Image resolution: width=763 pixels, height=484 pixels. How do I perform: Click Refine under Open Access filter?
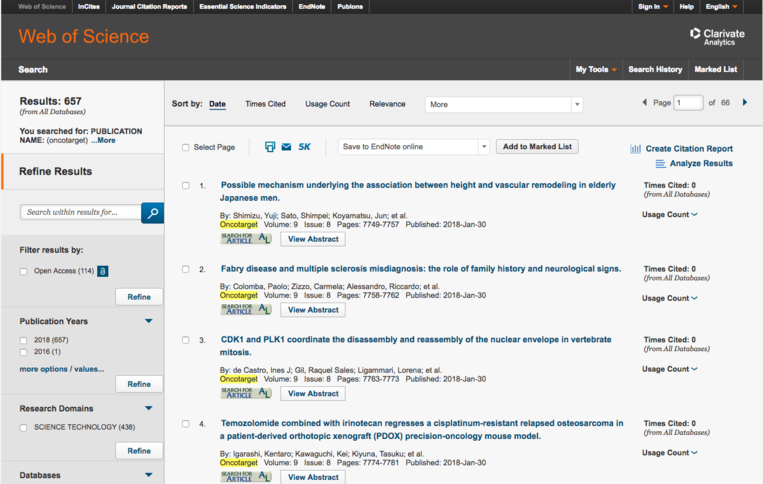click(x=139, y=297)
